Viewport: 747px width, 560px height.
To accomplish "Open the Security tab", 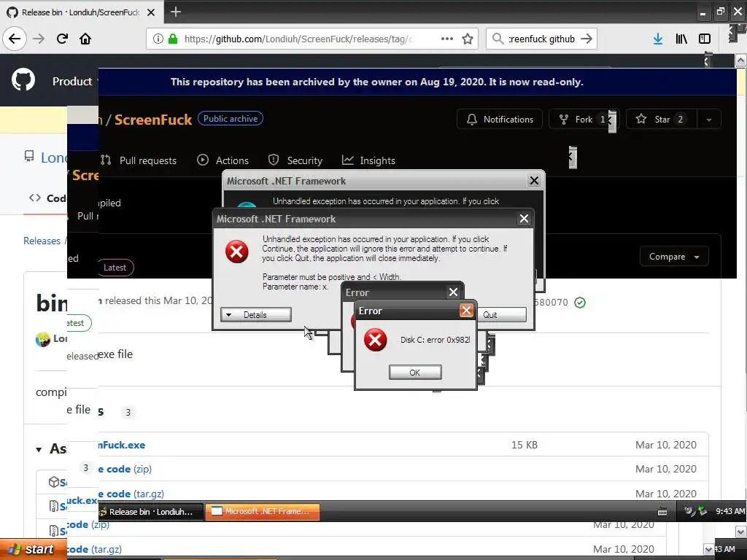I will tap(295, 160).
